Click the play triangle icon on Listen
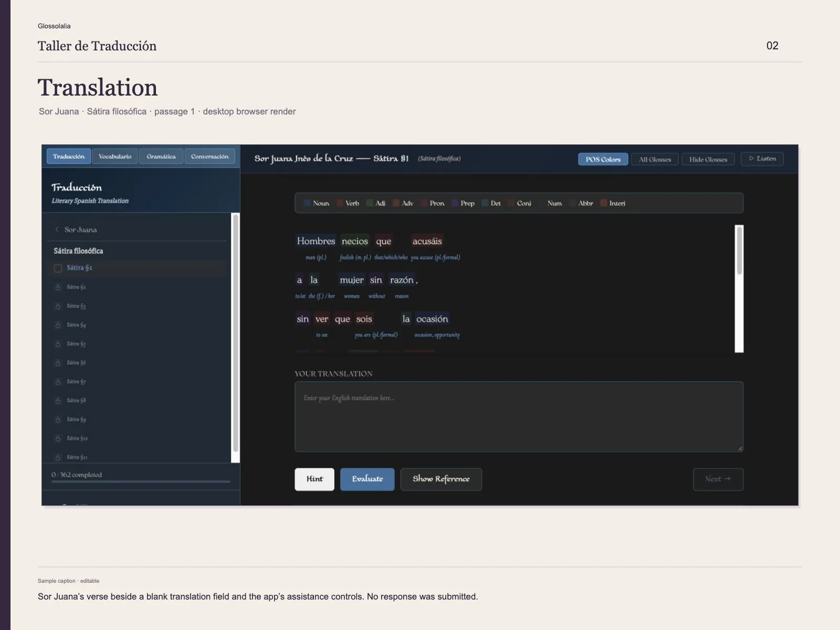This screenshot has height=630, width=840. click(x=751, y=159)
